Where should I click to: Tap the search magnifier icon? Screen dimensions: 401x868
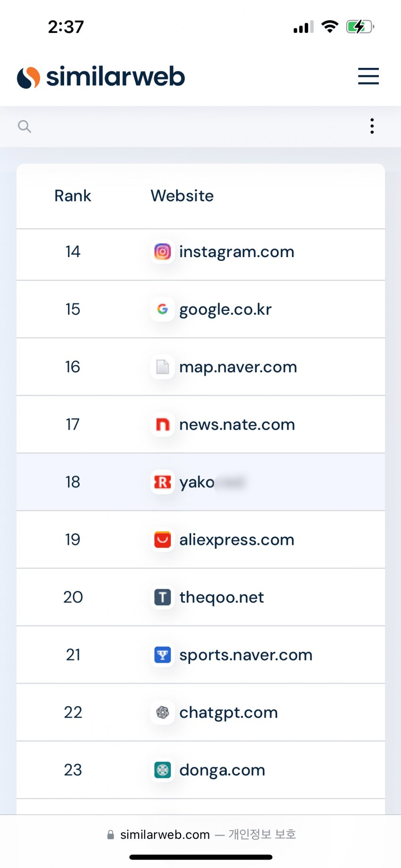tap(25, 126)
